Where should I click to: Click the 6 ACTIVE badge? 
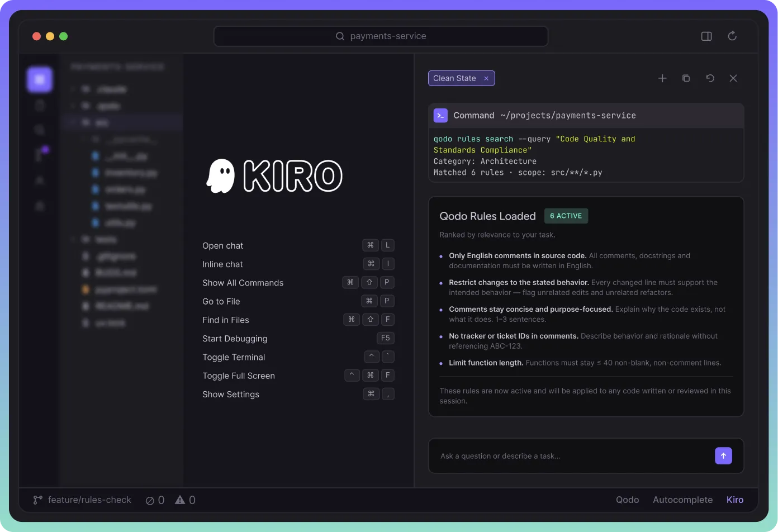click(566, 216)
